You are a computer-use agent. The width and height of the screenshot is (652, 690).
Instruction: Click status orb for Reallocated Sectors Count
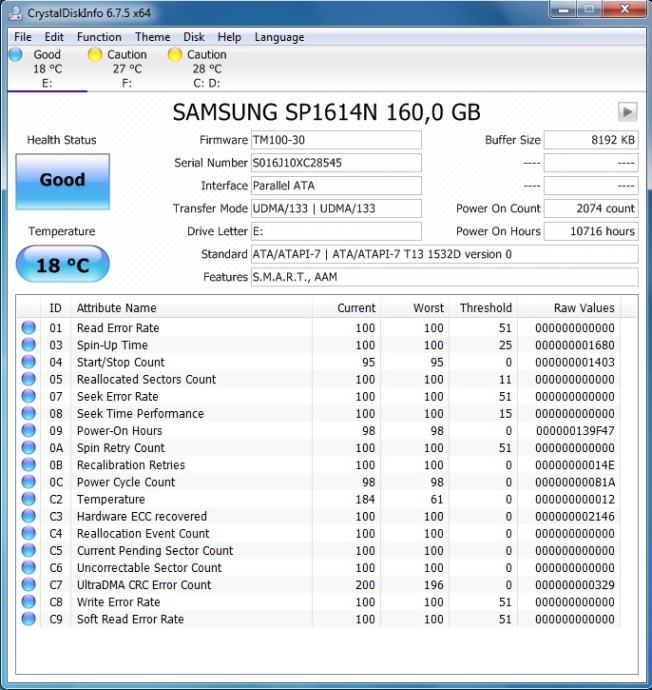[x=29, y=379]
